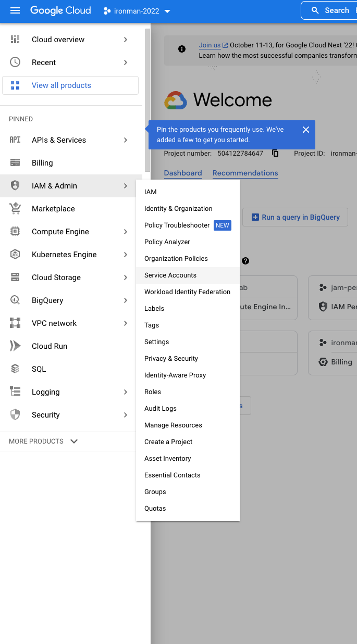Image resolution: width=357 pixels, height=644 pixels.
Task: Click the IAM & Admin shield icon
Action: [x=15, y=186]
